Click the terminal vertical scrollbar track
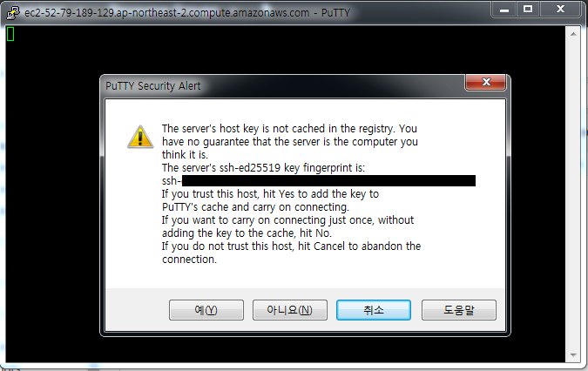588x371 pixels. click(573, 194)
